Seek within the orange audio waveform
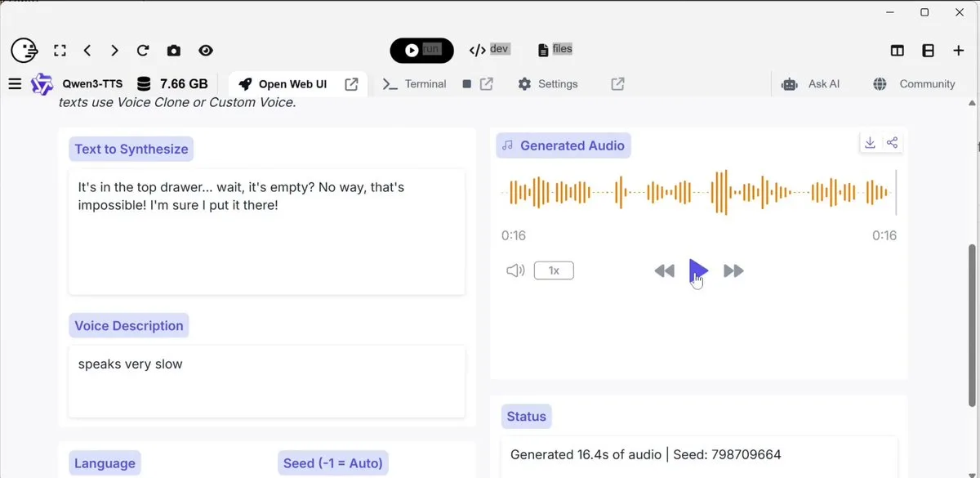 tap(698, 193)
